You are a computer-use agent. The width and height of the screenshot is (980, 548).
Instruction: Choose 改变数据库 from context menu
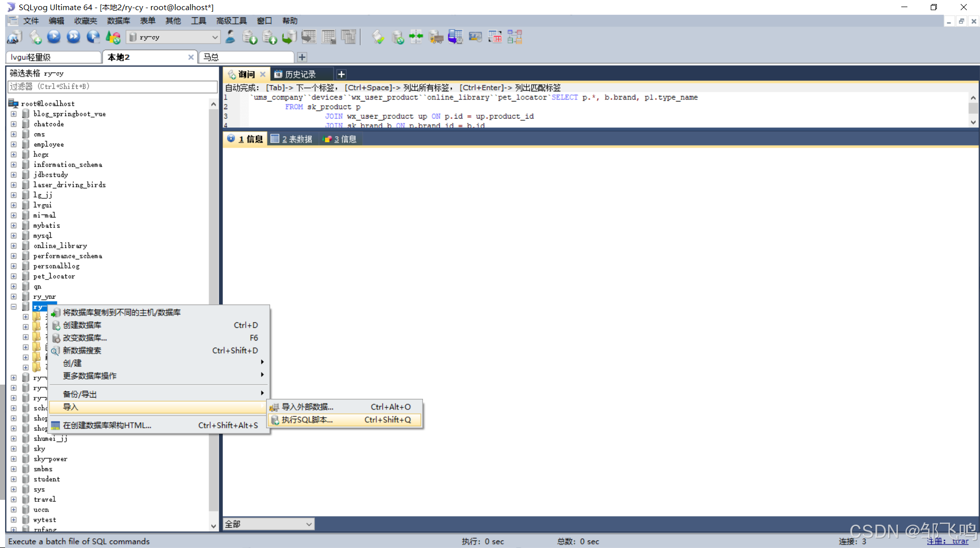pos(158,338)
